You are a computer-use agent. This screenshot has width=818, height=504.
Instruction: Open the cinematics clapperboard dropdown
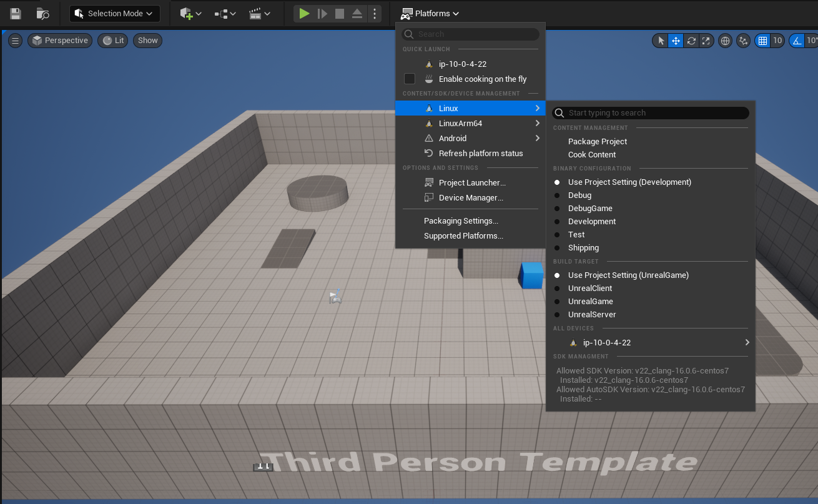(x=259, y=14)
